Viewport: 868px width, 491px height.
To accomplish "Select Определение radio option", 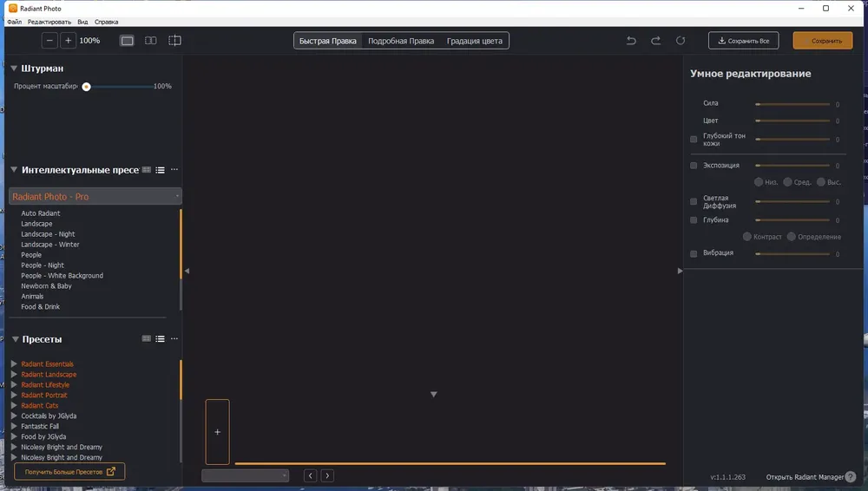I will (x=791, y=236).
